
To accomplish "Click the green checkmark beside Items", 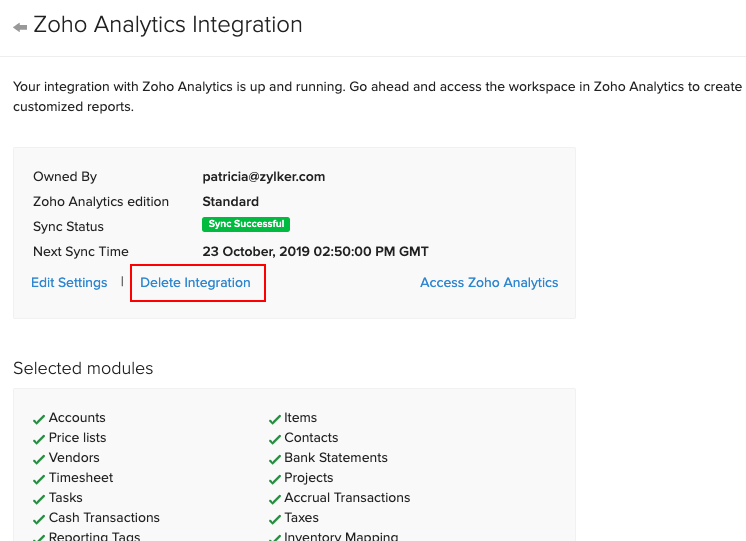I will coord(275,419).
